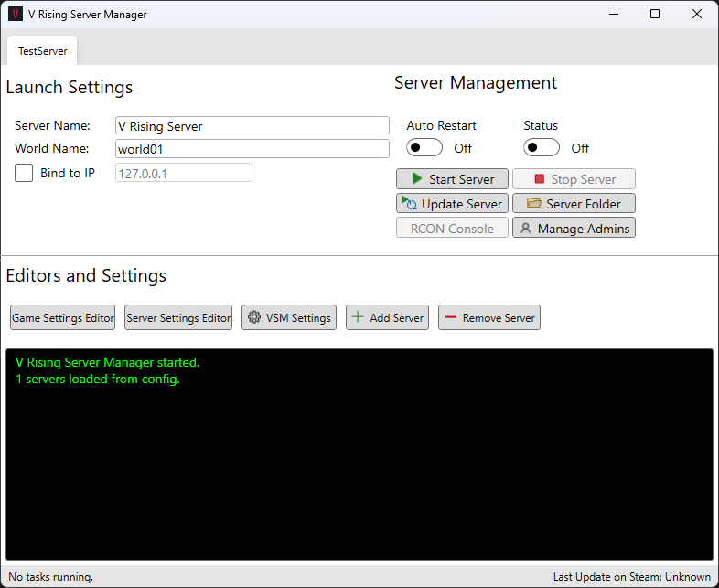The height and width of the screenshot is (588, 719).
Task: Click the Manage Admins button label
Action: [x=584, y=229]
